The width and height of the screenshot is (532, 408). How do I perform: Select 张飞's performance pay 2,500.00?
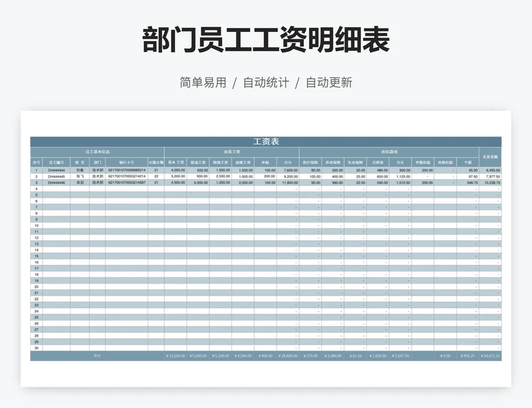click(x=221, y=176)
